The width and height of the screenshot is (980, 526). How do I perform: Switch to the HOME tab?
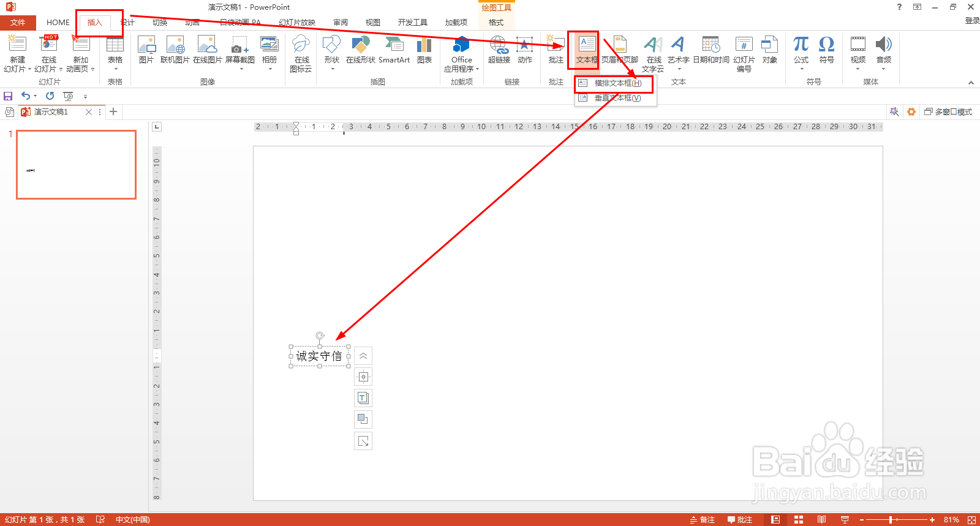58,23
